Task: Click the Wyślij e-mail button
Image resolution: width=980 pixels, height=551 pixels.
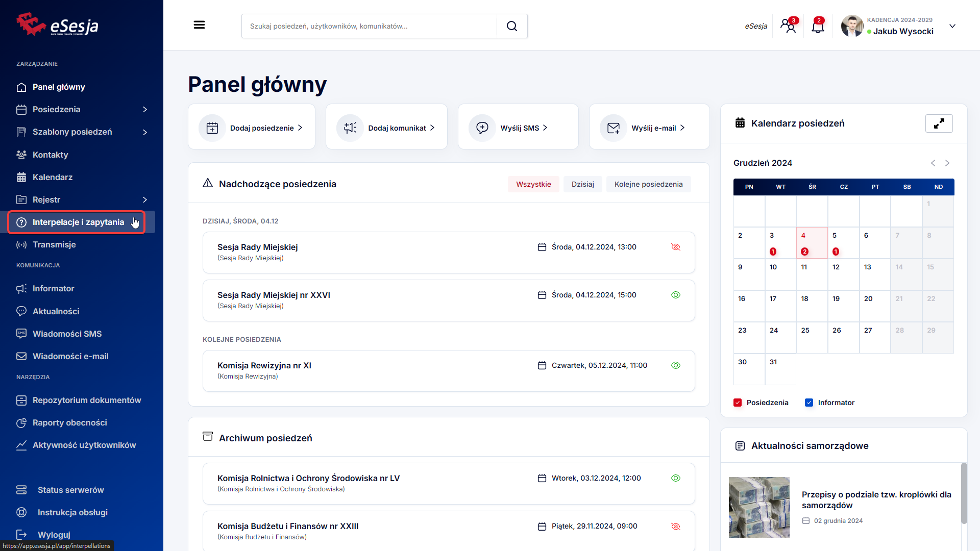Action: point(649,127)
